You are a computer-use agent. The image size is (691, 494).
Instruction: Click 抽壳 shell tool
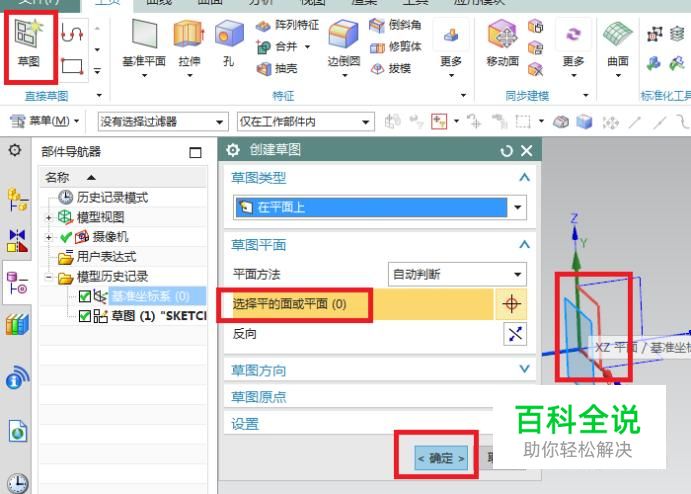[x=277, y=68]
